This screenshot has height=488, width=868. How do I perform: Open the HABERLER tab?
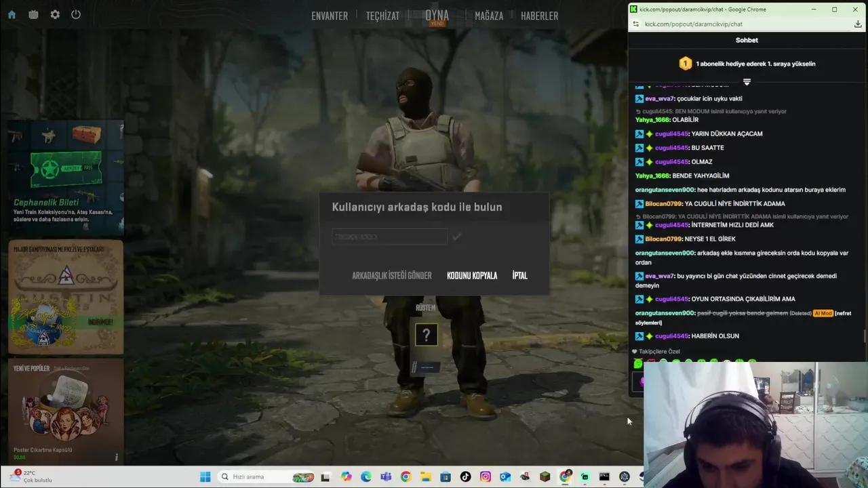click(540, 16)
